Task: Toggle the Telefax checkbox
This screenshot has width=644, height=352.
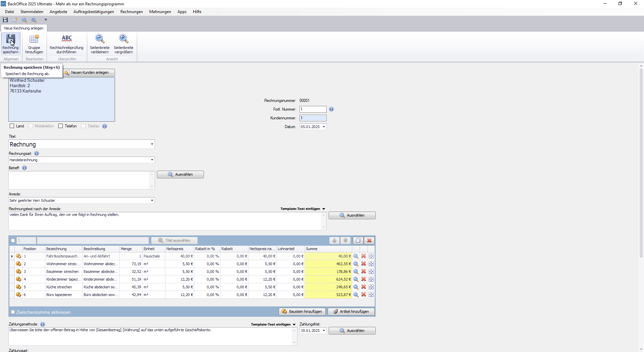Action: (x=84, y=126)
